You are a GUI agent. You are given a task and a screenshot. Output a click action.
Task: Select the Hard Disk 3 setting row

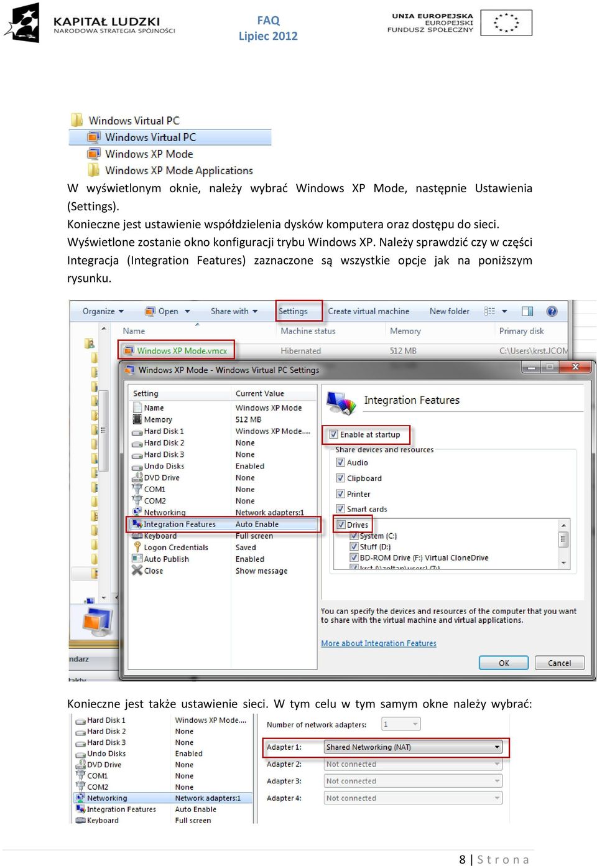coord(222,454)
